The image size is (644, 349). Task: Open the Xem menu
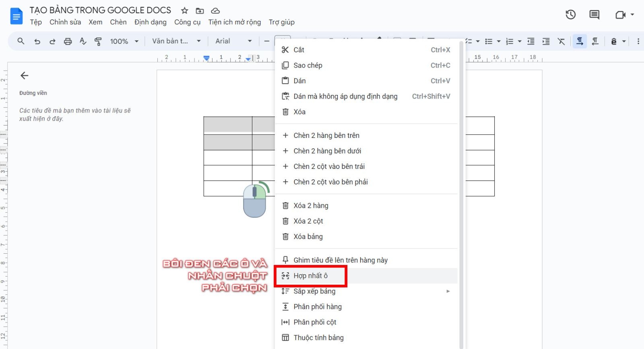point(95,22)
